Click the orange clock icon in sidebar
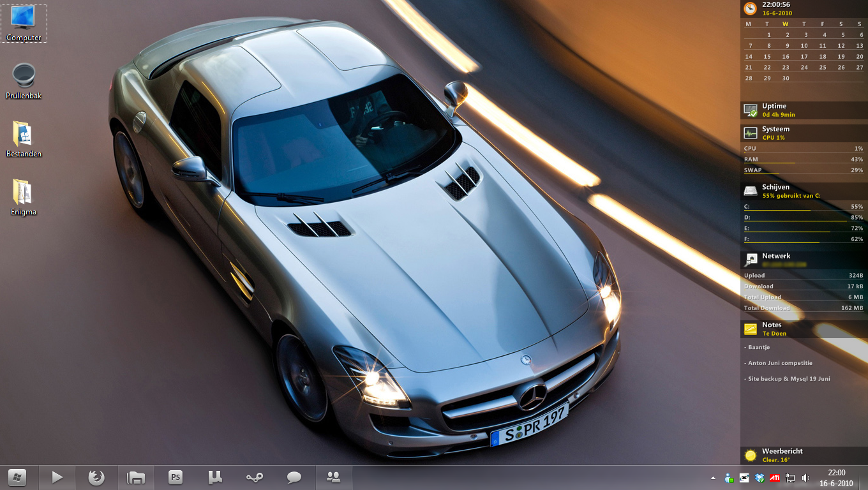 coord(751,8)
